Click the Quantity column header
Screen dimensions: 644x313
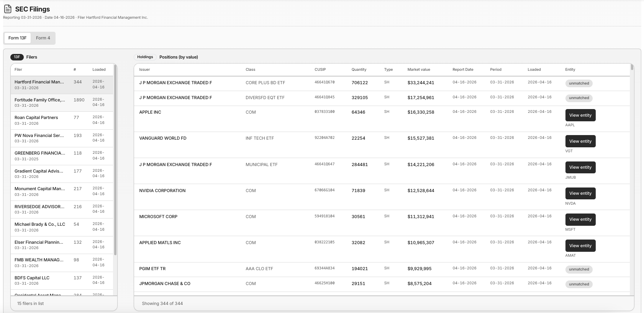pyautogui.click(x=359, y=70)
